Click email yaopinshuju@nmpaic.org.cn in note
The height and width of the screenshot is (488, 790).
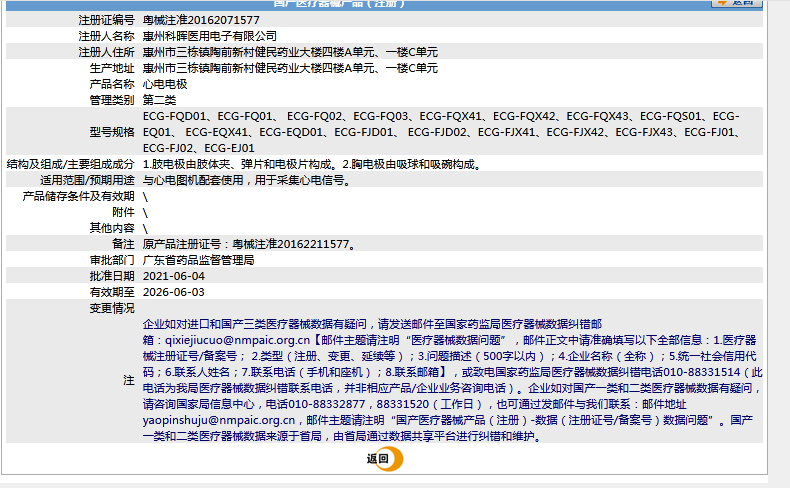[x=219, y=420]
